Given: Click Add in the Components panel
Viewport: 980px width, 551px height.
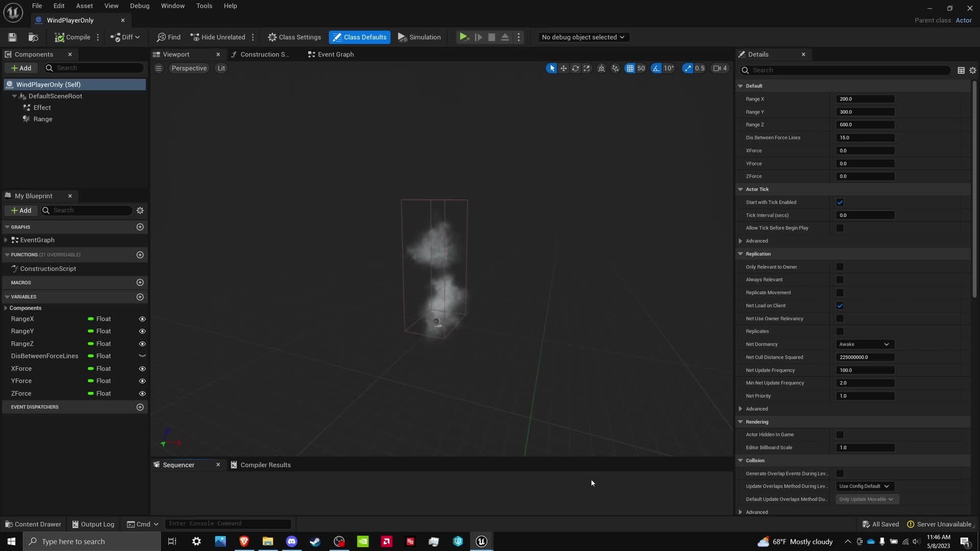Looking at the screenshot, I should [21, 68].
